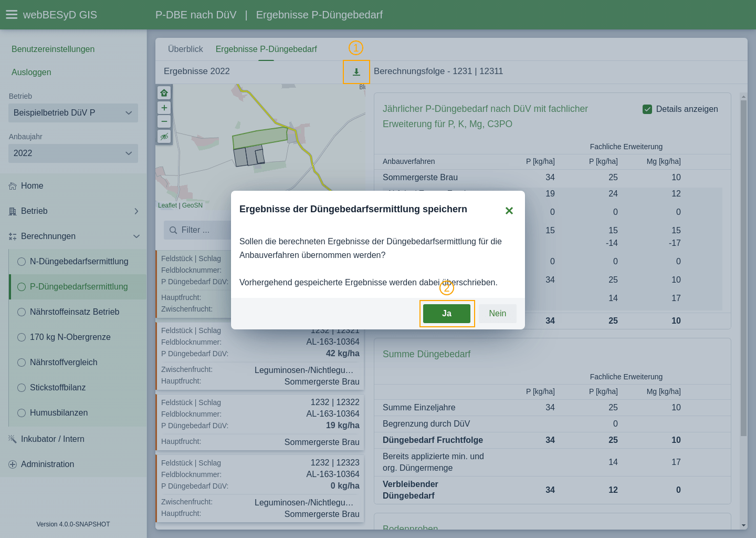Click the Verbleibender Düngebedarf row
This screenshot has height=538, width=756.
(x=552, y=490)
